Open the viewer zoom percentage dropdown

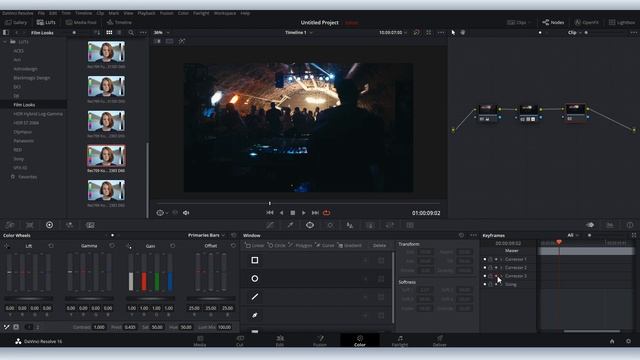coord(162,32)
